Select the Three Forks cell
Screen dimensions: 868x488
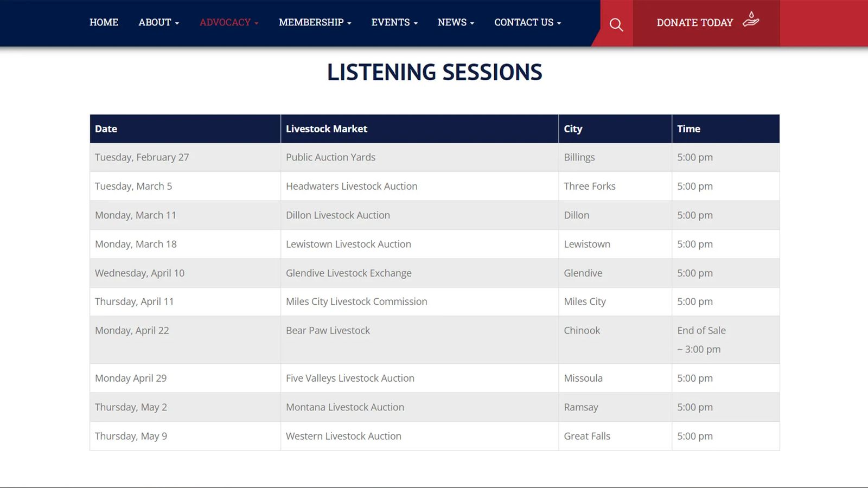(x=615, y=186)
